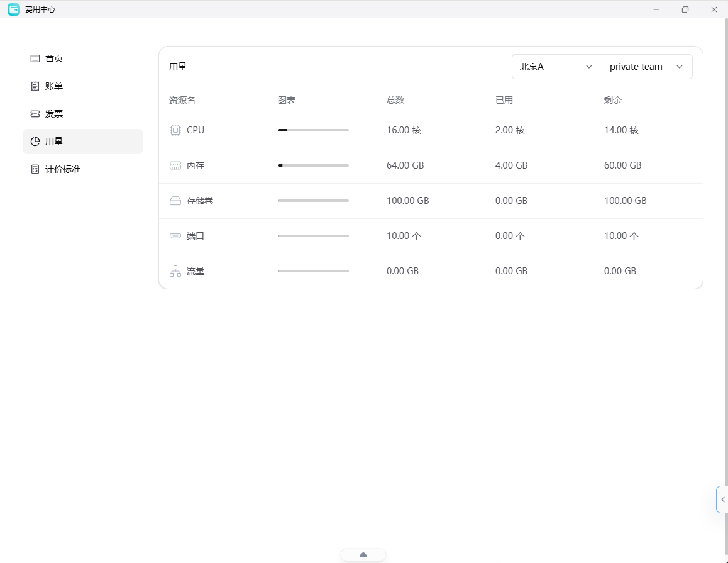Screen dimensions: 728x563
Task: Click the 资源名 column header
Action: (x=182, y=101)
